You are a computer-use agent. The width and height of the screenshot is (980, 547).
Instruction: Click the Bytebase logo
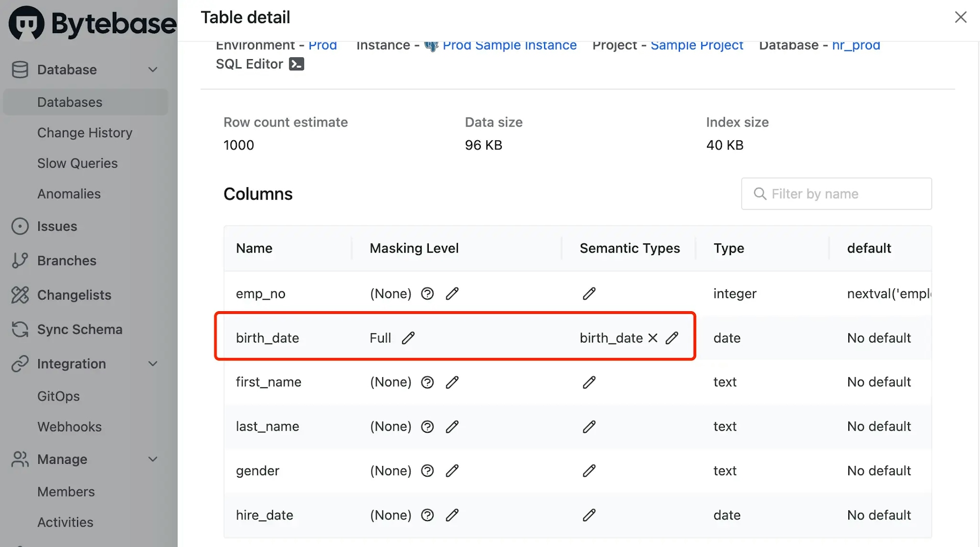pos(92,23)
